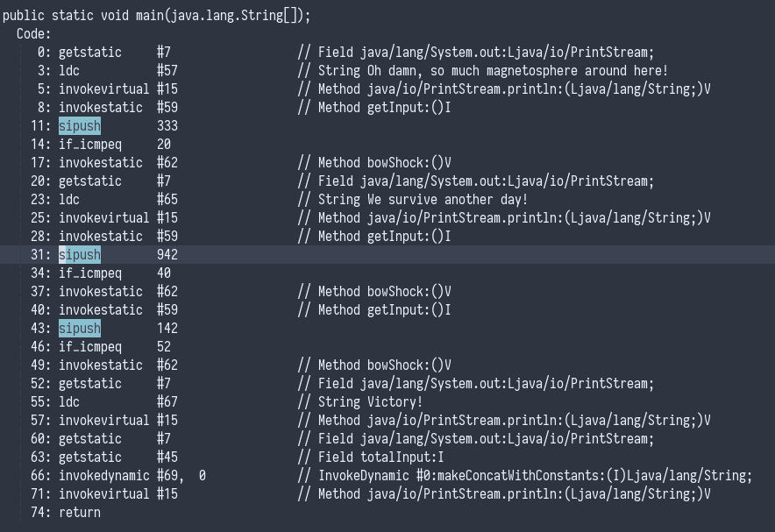This screenshot has width=775, height=532.
Task: Click the ldc #57 instruction
Action: [69, 70]
